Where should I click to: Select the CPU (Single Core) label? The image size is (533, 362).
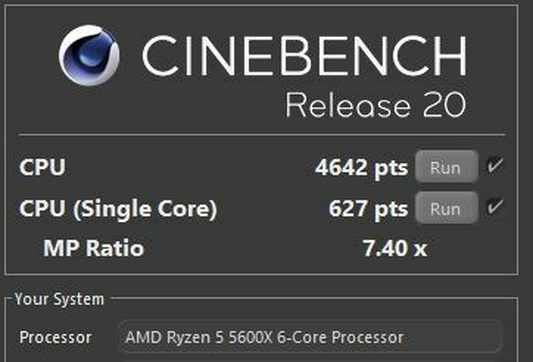[x=118, y=209]
